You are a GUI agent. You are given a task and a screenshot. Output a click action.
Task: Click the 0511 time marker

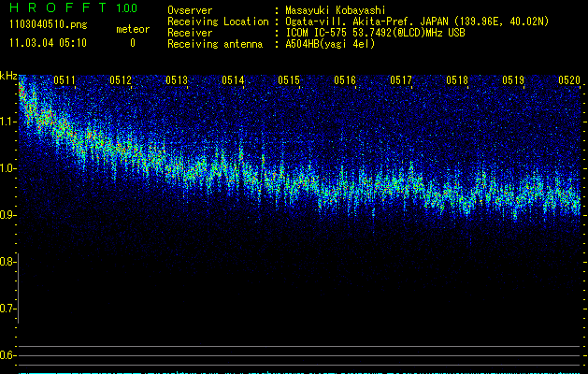(65, 80)
